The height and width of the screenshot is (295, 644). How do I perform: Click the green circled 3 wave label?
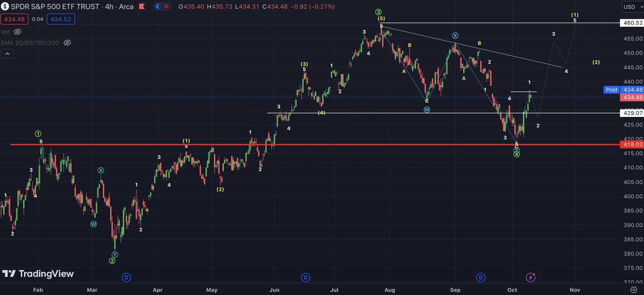(378, 12)
